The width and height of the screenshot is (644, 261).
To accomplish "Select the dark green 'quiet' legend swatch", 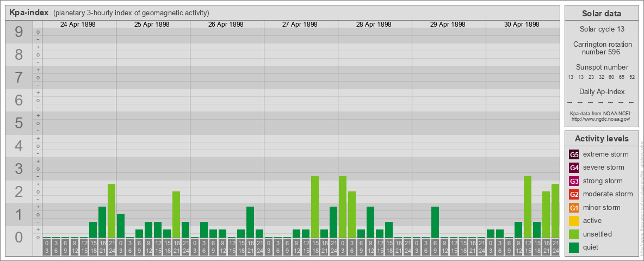I will point(574,247).
